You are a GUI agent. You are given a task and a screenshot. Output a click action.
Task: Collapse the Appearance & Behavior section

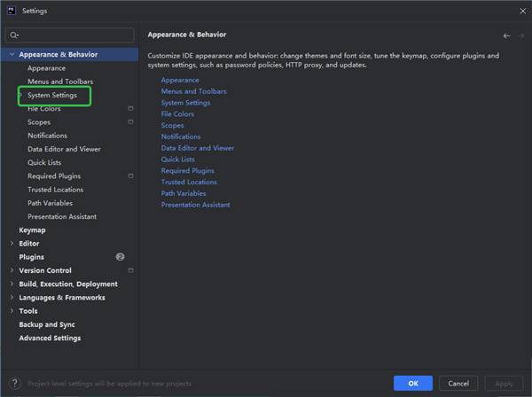[12, 55]
